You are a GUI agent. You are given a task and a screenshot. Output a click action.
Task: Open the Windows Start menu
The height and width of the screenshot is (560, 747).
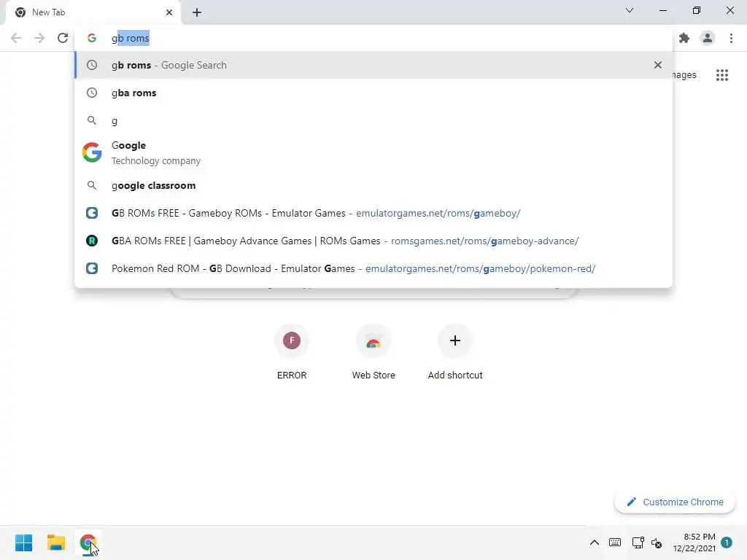(24, 542)
